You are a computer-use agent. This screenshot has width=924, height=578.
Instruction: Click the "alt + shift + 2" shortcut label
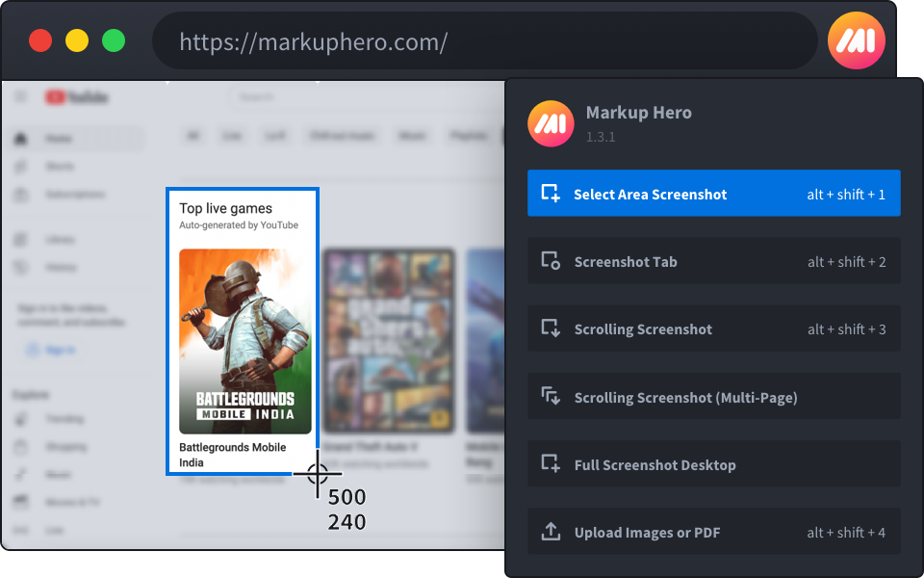tap(847, 262)
